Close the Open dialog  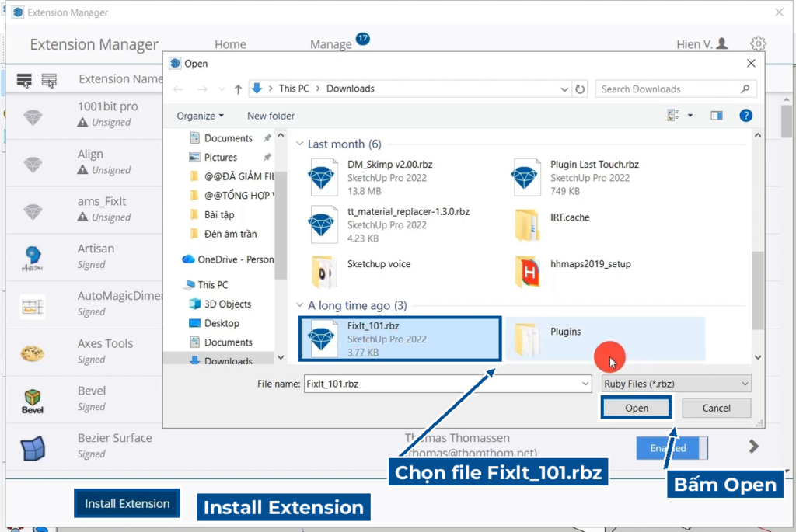(751, 64)
